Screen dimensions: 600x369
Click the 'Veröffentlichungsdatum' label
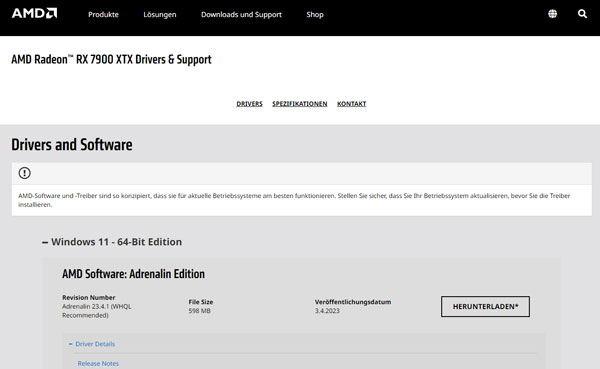tap(353, 302)
